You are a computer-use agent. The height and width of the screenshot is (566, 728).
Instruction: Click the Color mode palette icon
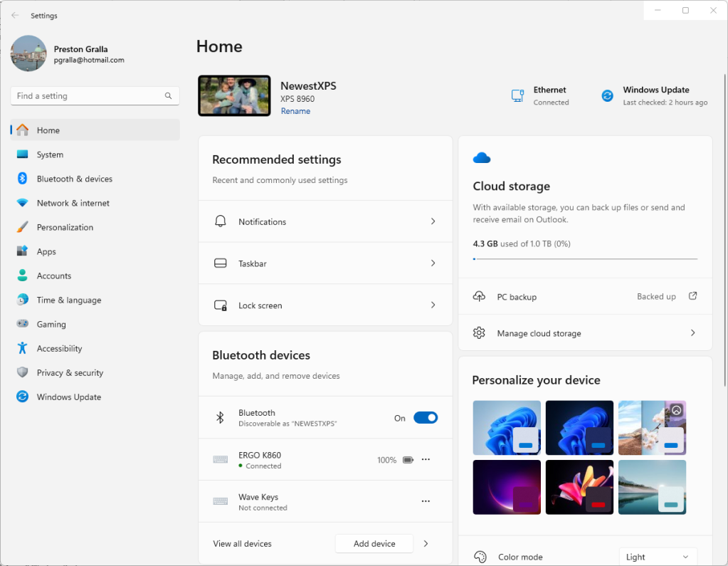point(480,556)
